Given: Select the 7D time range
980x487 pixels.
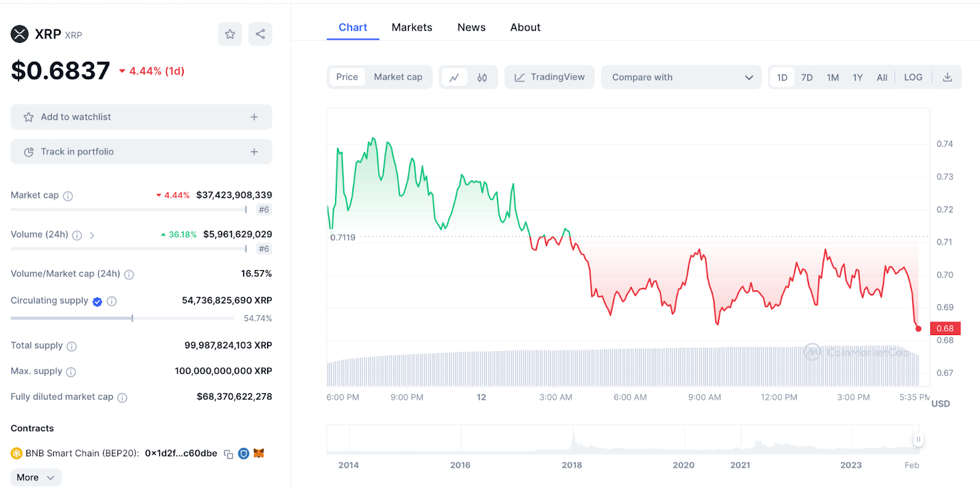Looking at the screenshot, I should pyautogui.click(x=807, y=77).
